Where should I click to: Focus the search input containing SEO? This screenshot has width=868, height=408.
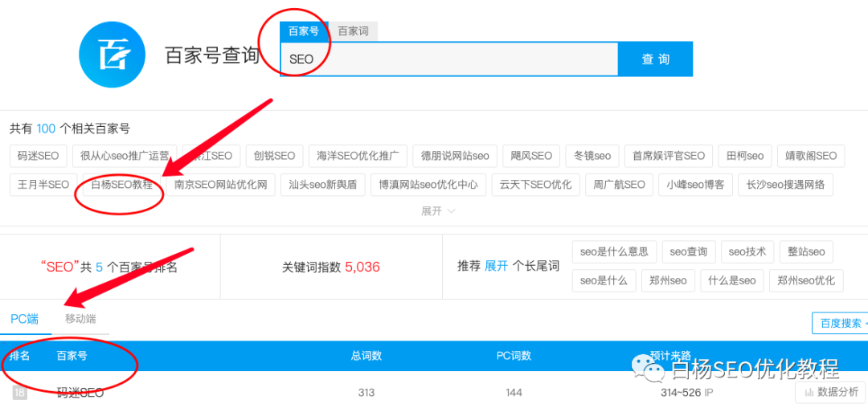click(x=449, y=59)
